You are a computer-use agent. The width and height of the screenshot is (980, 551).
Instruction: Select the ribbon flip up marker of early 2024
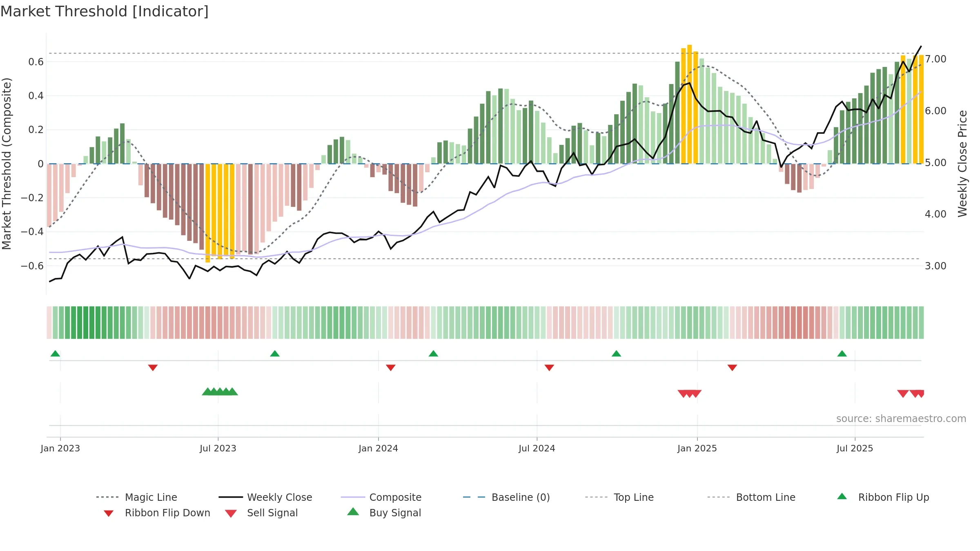click(433, 353)
